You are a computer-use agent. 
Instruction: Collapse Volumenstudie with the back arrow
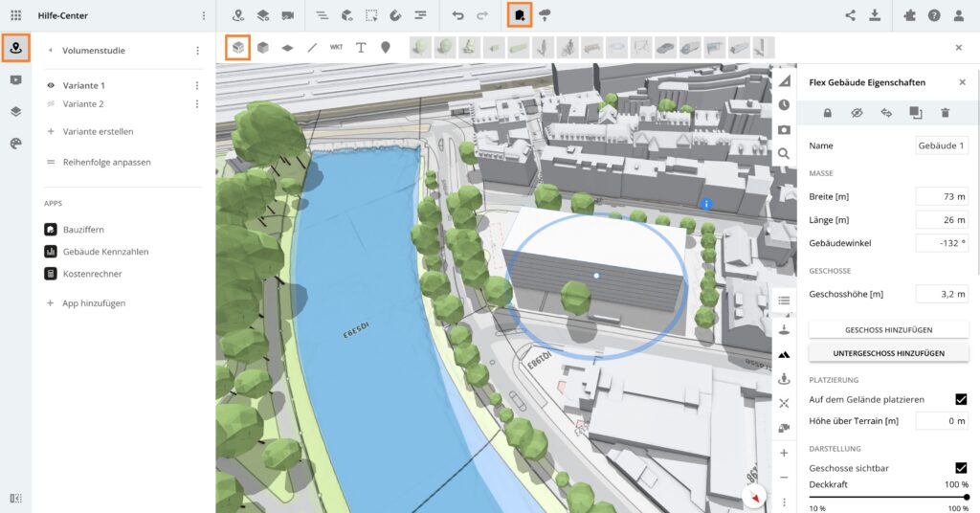click(x=50, y=51)
